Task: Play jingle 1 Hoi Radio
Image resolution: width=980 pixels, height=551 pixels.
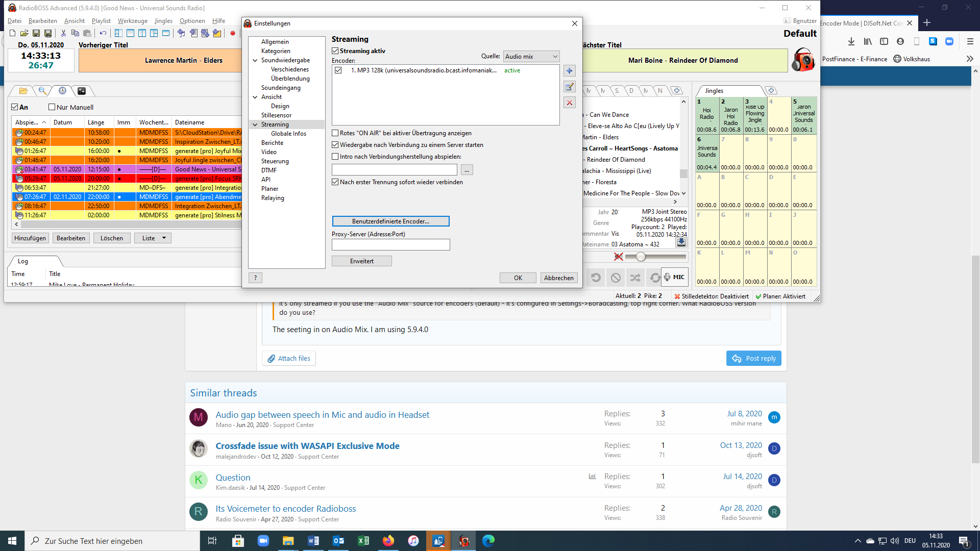Action: click(707, 116)
